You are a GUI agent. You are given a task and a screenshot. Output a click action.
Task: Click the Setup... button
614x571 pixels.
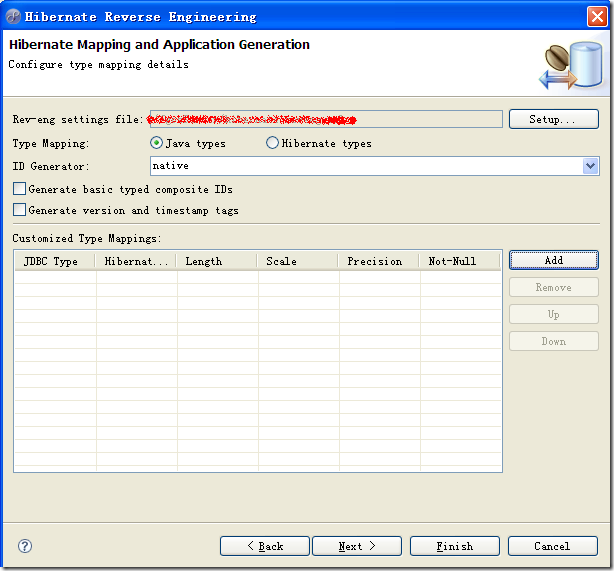553,119
